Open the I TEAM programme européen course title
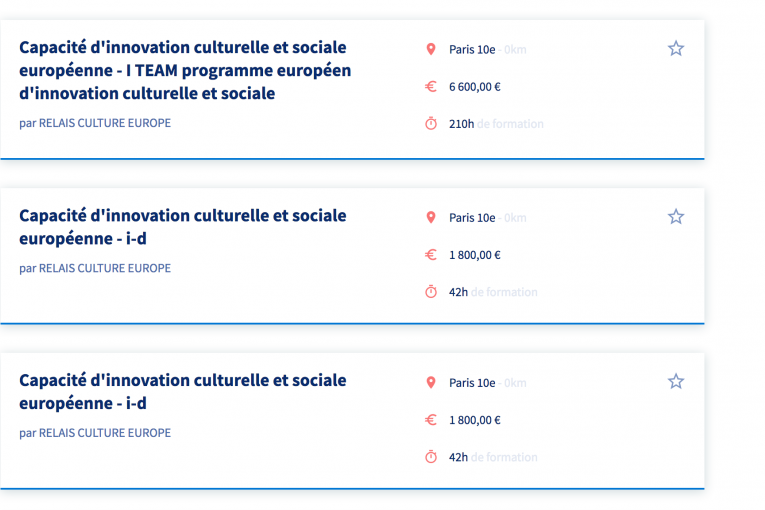The width and height of the screenshot is (765, 510). click(185, 70)
